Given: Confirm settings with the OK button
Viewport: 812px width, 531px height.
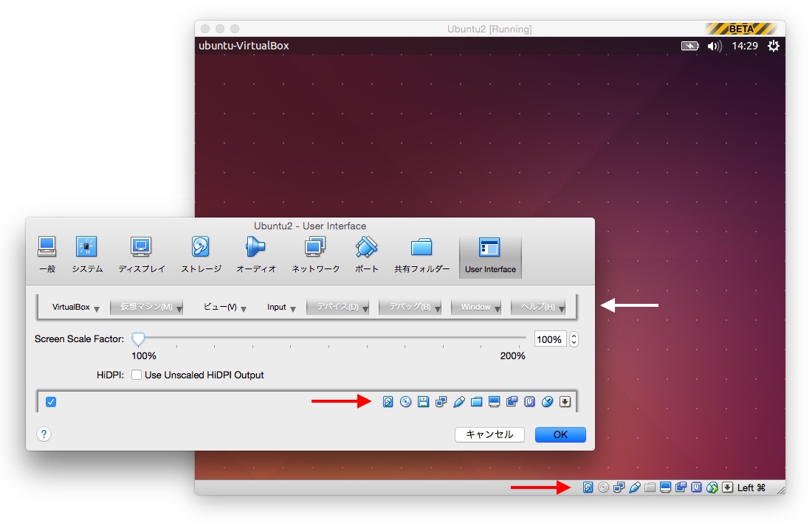Looking at the screenshot, I should click(x=560, y=434).
